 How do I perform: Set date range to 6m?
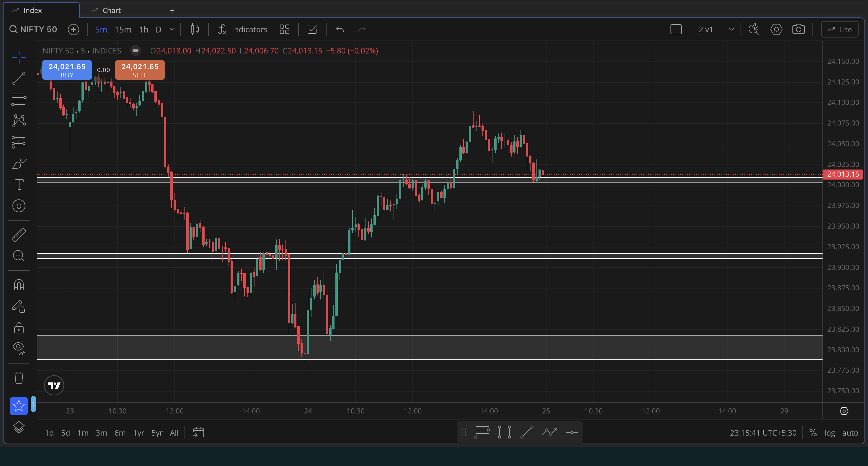click(120, 433)
